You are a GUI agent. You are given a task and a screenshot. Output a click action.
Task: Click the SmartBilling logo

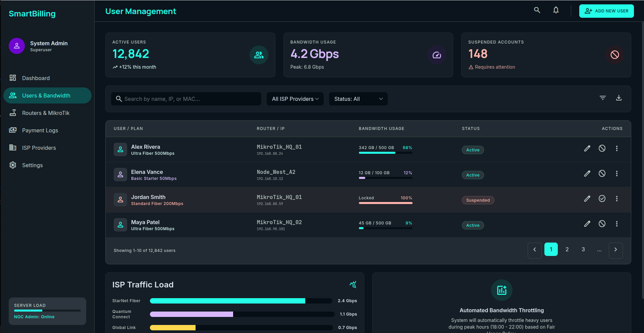tap(32, 14)
